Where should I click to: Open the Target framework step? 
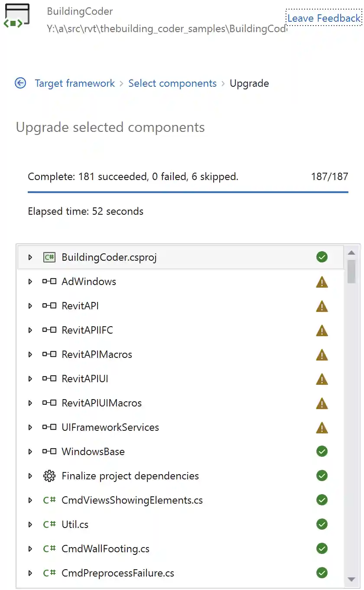tap(75, 83)
